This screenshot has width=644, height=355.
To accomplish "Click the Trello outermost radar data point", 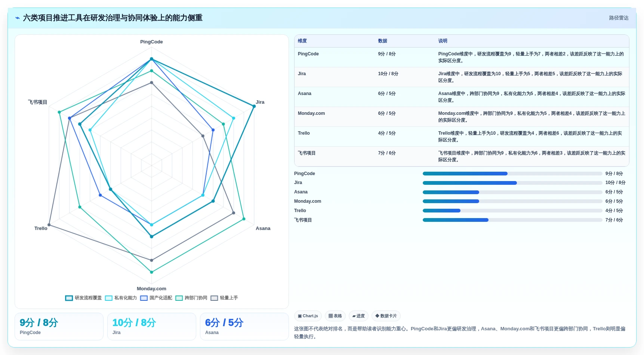I will tap(49, 225).
